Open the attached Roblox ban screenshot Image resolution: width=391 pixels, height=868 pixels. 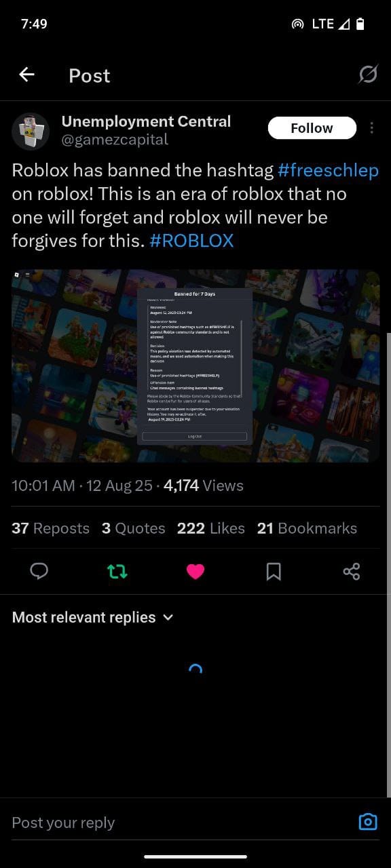(x=195, y=366)
